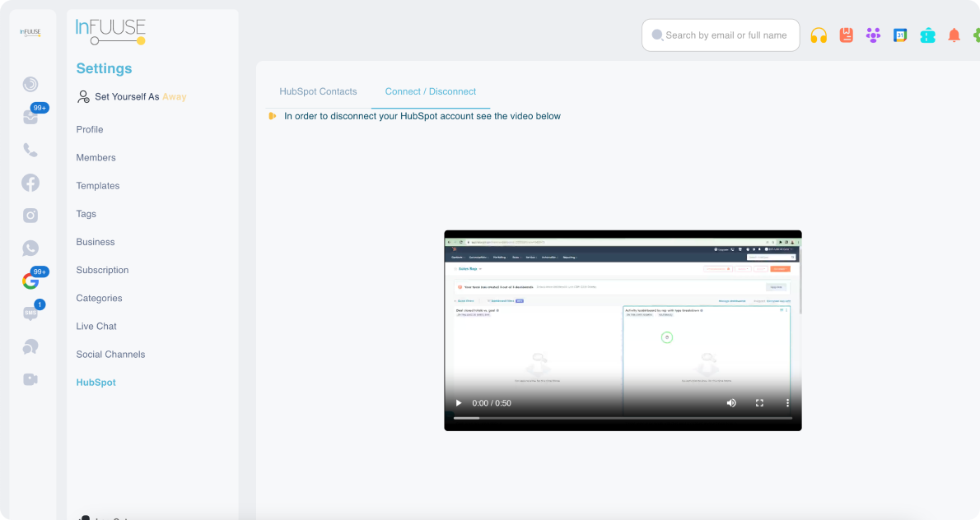Click the user status icon beside Set Yourself As

(x=83, y=97)
